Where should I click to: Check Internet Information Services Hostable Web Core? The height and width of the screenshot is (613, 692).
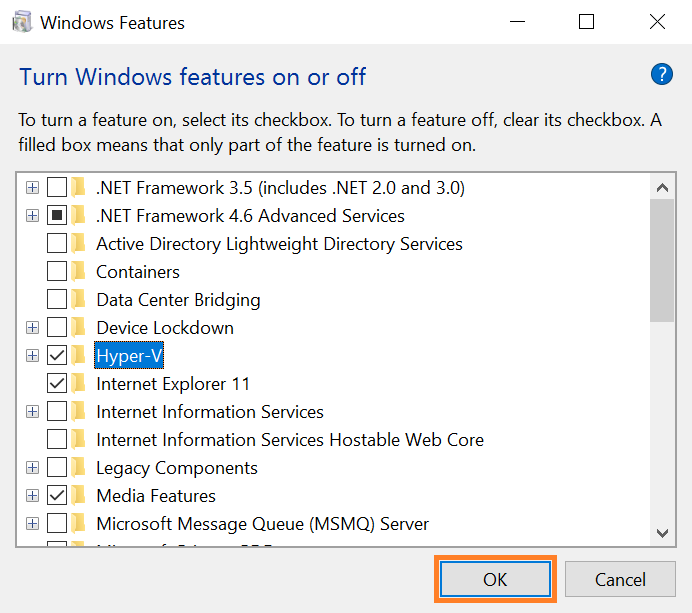(x=57, y=440)
